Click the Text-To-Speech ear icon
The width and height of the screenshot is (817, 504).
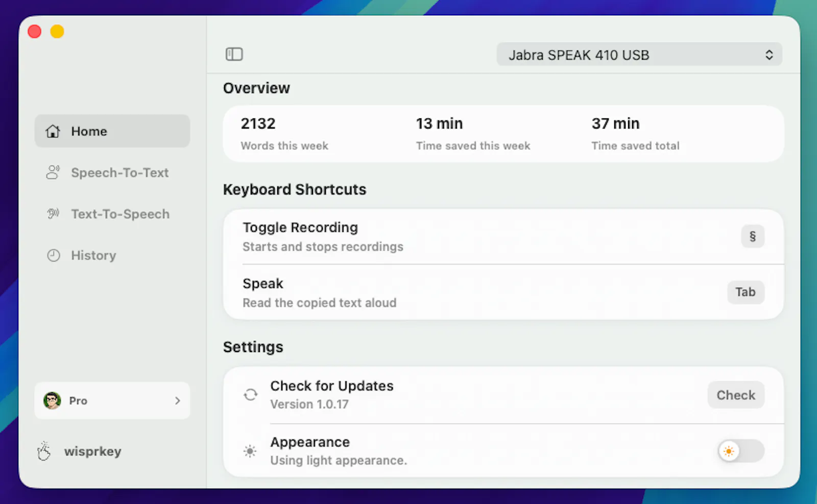pos(53,214)
